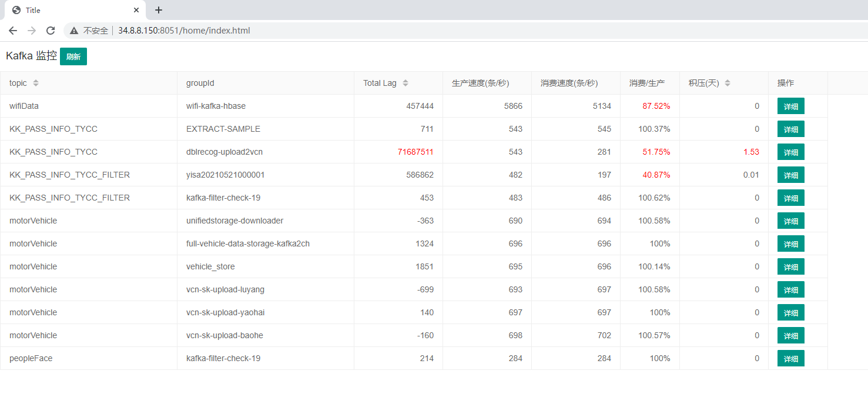Click the browser forward arrow
868x407 pixels.
32,31
